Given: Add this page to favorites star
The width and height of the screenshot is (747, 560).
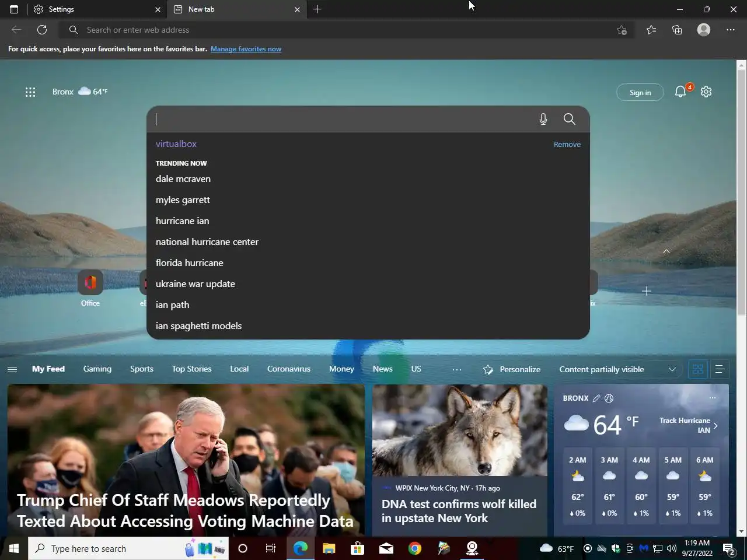Looking at the screenshot, I should [622, 30].
